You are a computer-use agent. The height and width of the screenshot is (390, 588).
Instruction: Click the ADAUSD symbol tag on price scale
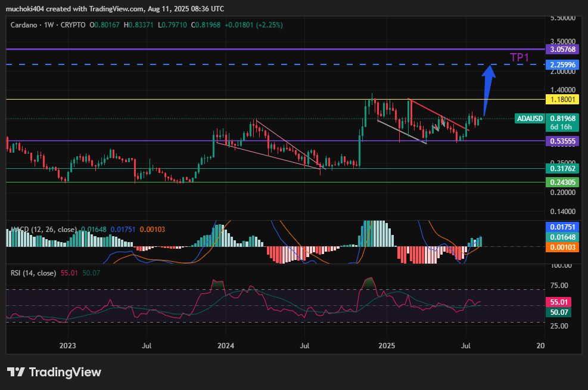point(530,119)
